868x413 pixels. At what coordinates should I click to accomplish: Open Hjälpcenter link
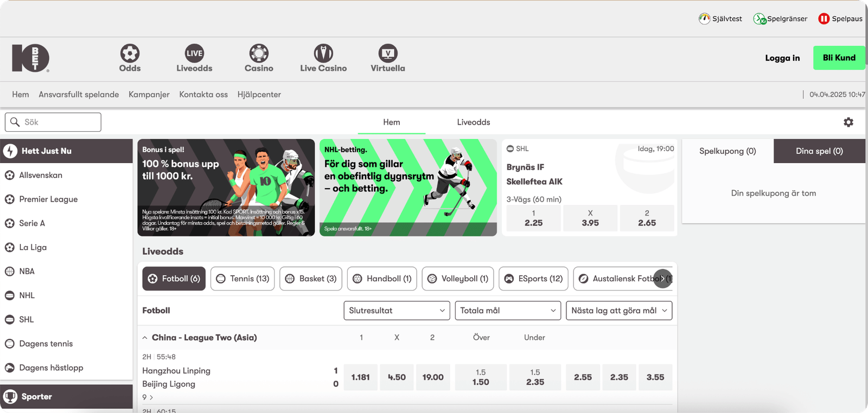(259, 94)
